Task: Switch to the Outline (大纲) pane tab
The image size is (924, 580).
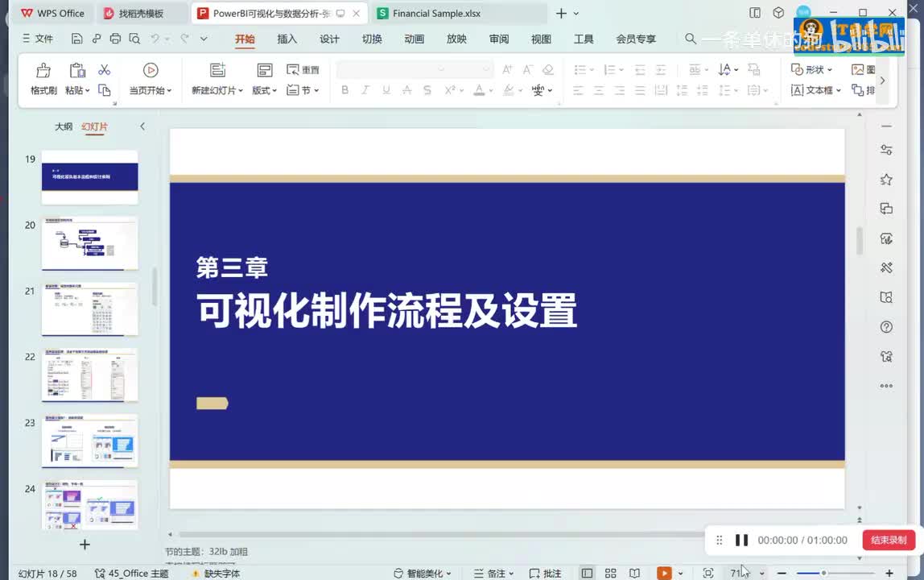Action: coord(64,126)
